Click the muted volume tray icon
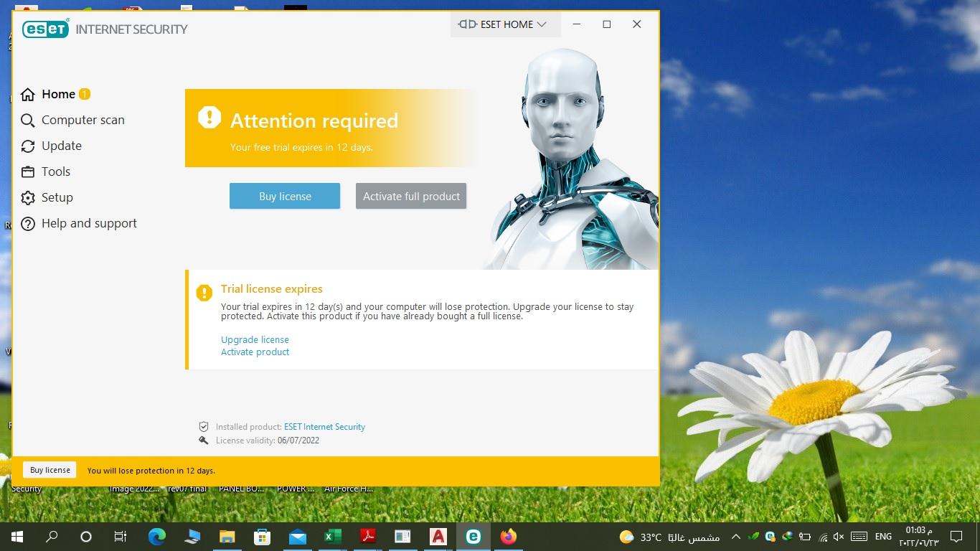The height and width of the screenshot is (551, 980). [x=839, y=537]
